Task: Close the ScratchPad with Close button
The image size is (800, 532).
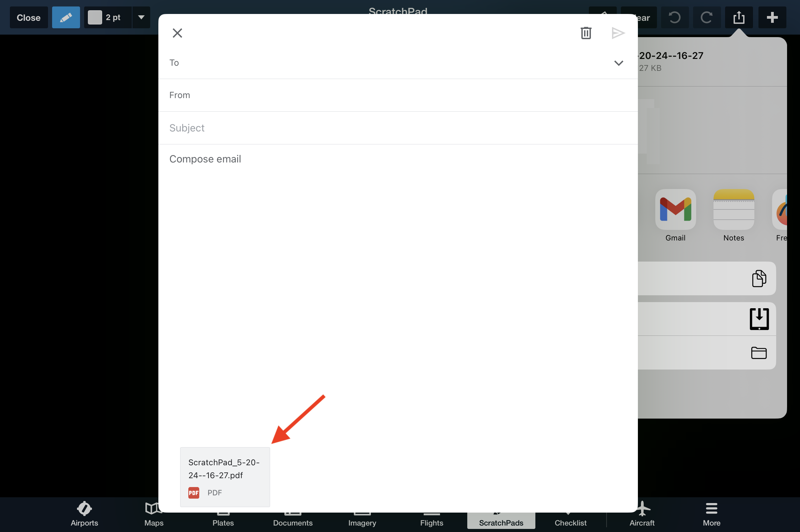Action: [29, 17]
